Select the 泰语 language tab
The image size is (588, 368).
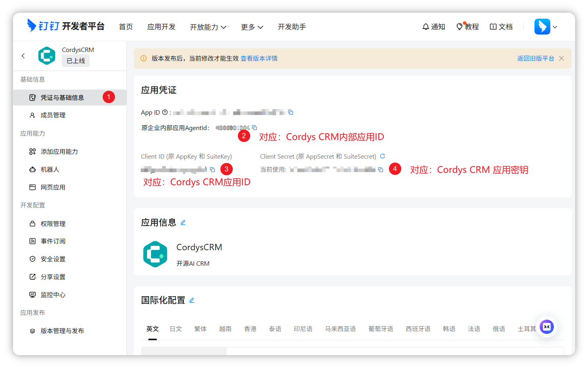(x=275, y=329)
